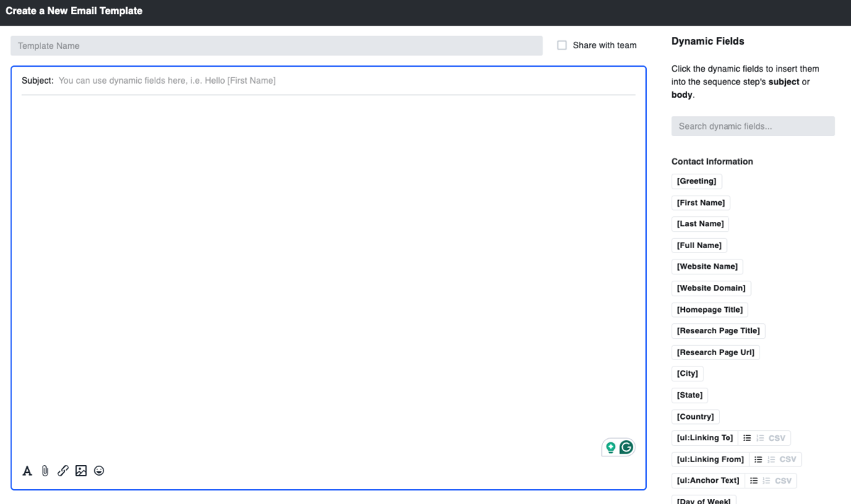This screenshot has height=504, width=851.
Task: Insert the [Website Domain] dynamic field
Action: (711, 288)
